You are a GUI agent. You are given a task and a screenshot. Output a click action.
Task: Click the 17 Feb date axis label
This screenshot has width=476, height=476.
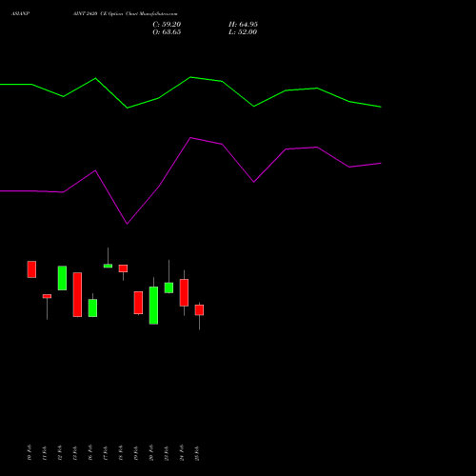coord(106,452)
